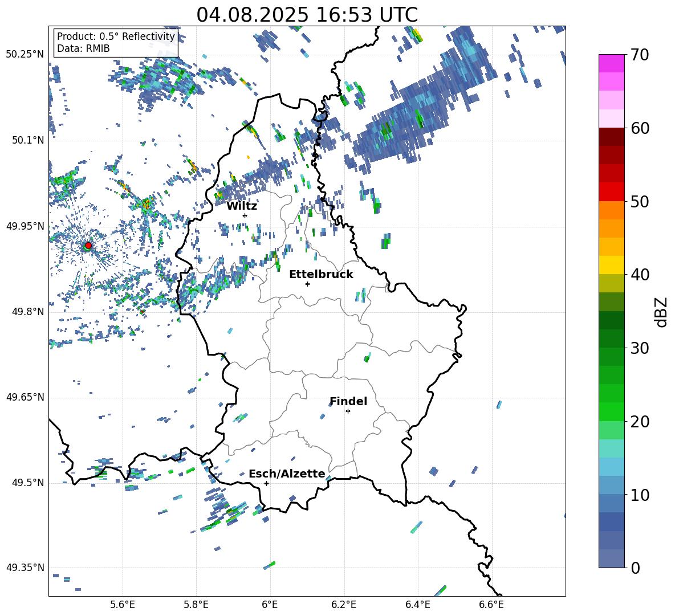This screenshot has height=616, width=675.
Task: Pick the magenta top colorbar segment
Action: [611, 63]
